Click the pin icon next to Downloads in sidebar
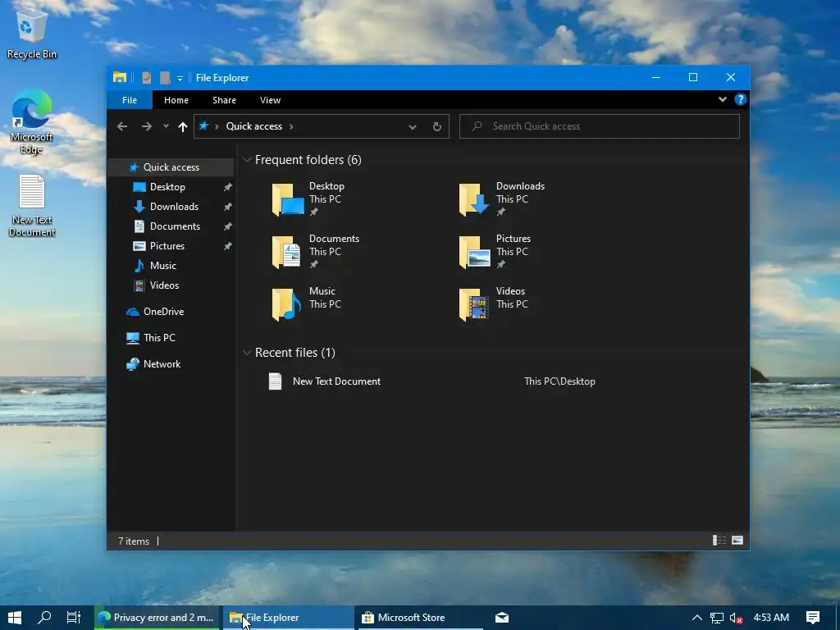The width and height of the screenshot is (840, 630). [x=228, y=207]
